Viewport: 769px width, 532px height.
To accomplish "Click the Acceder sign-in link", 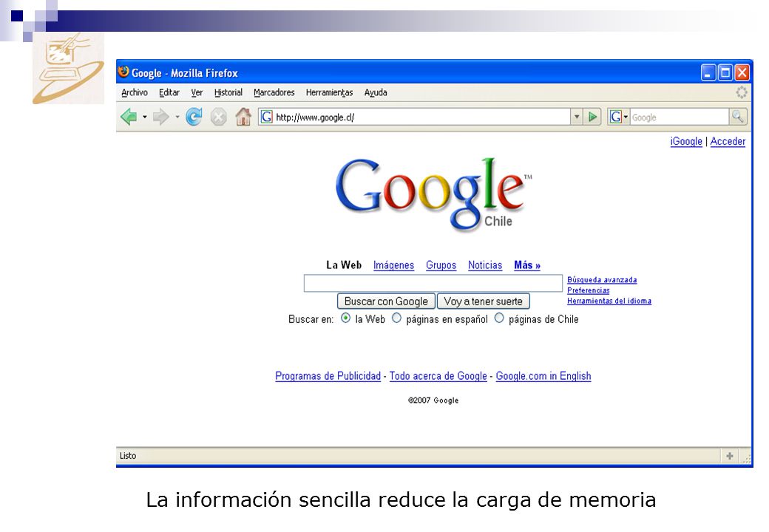I will click(728, 141).
